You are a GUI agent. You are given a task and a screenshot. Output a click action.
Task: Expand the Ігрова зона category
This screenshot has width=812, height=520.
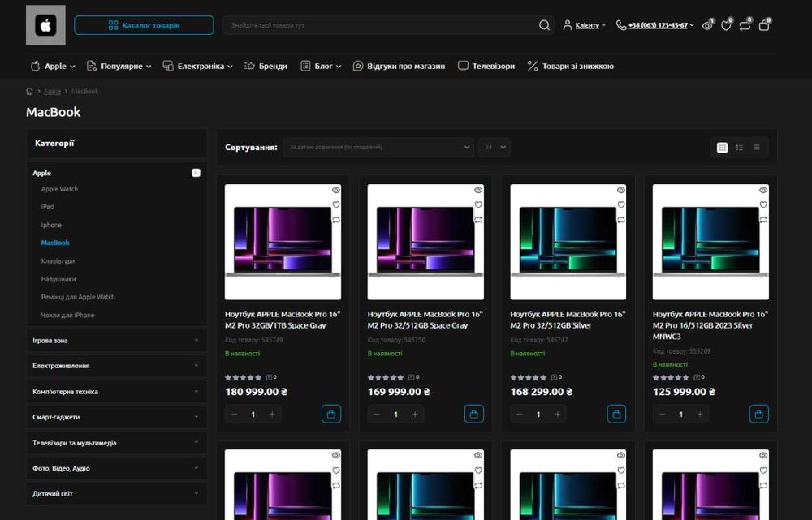pyautogui.click(x=116, y=341)
